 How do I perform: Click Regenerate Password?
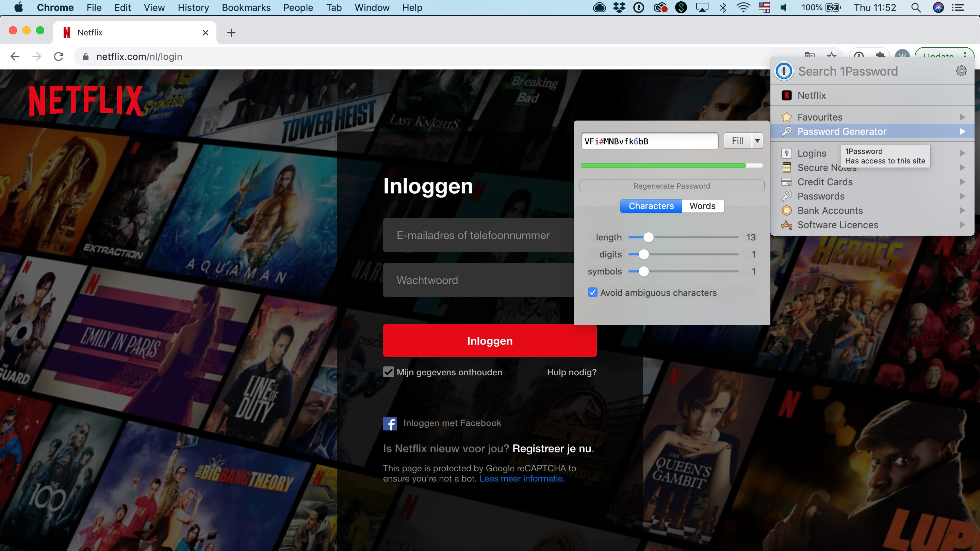[671, 186]
